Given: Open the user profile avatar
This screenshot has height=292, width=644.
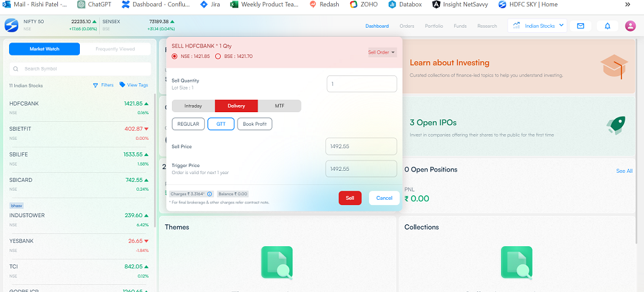Looking at the screenshot, I should coord(630,26).
